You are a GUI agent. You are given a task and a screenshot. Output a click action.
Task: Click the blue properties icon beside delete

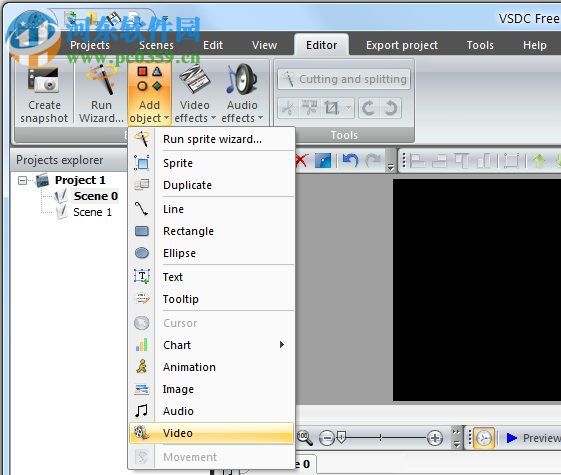[323, 160]
